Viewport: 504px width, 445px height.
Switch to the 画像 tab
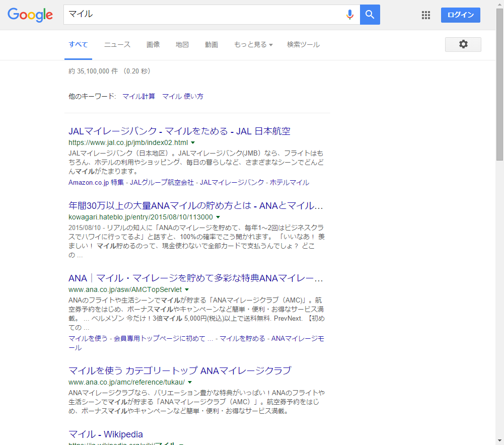tap(153, 45)
